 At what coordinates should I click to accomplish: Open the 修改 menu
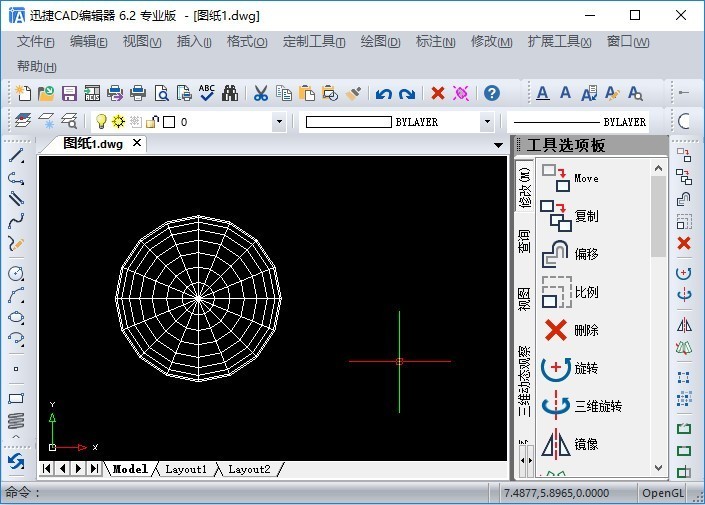tap(491, 42)
